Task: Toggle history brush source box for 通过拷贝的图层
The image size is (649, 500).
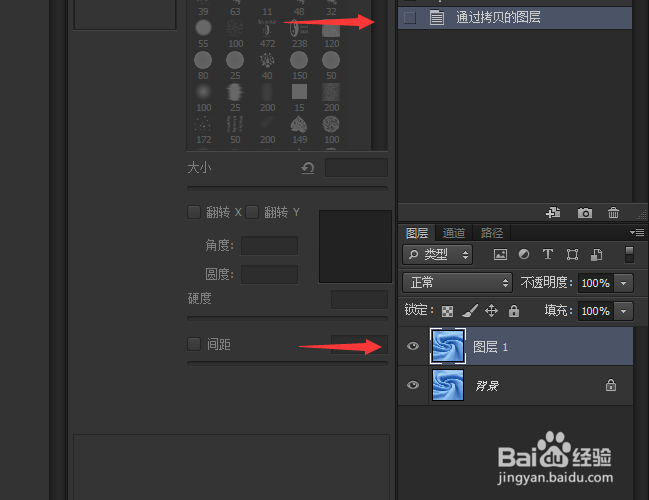Action: coord(410,18)
